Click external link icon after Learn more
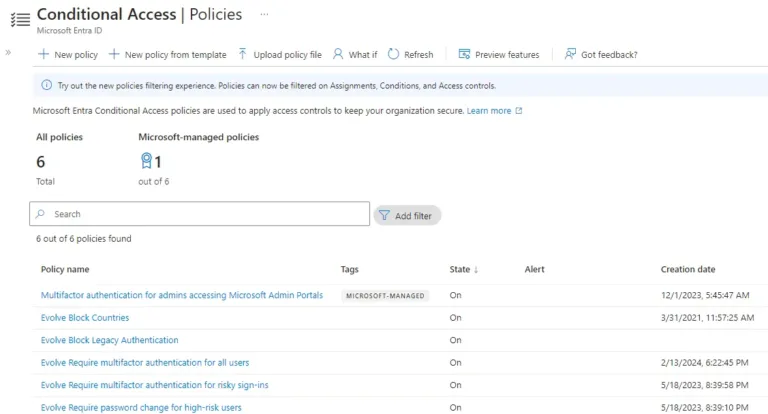The height and width of the screenshot is (414, 768). tap(519, 111)
